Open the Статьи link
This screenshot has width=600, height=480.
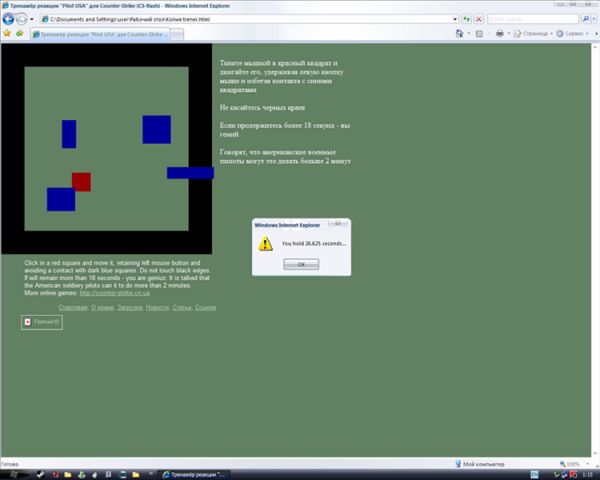pos(182,307)
